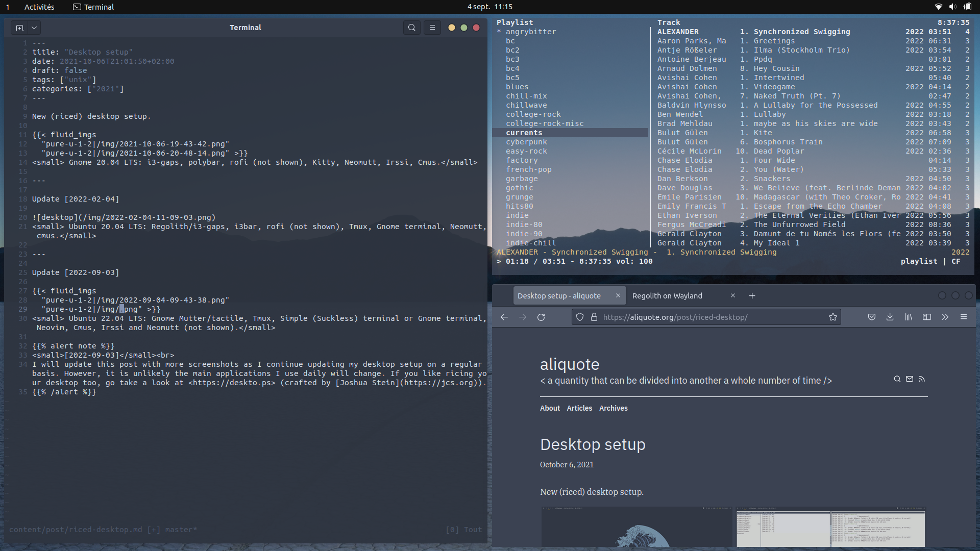Switch to the Regolith on Wayland tab

click(667, 296)
